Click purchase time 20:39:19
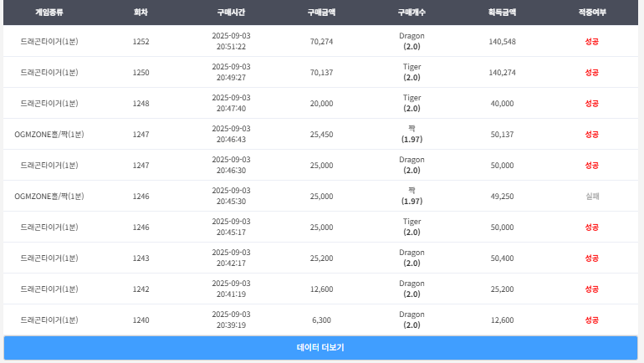 231,325
